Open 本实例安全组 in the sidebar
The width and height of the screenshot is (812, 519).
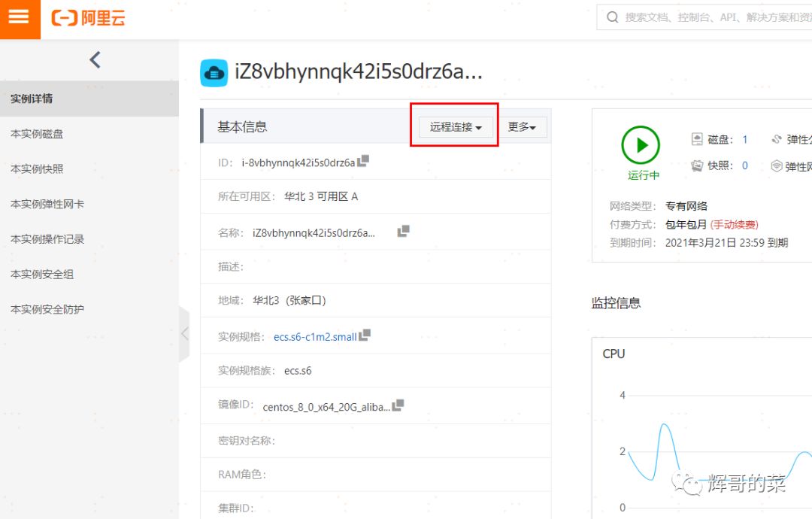click(89, 274)
